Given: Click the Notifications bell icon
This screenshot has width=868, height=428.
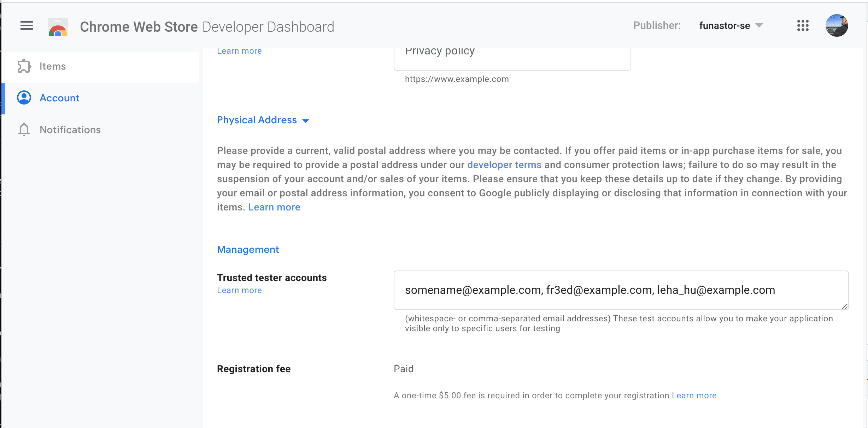Looking at the screenshot, I should tap(24, 130).
